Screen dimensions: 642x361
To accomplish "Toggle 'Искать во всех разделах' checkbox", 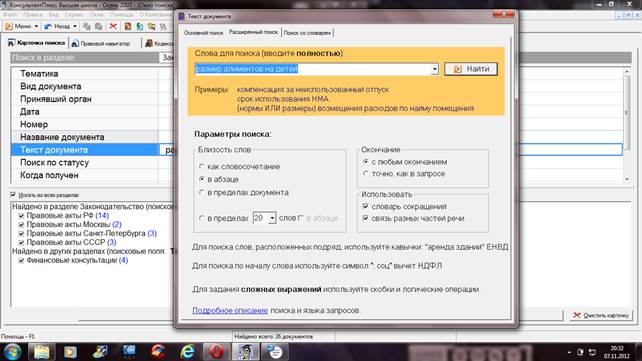I will (x=13, y=195).
